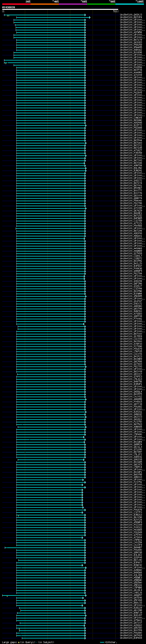Click hit label UniRef100_Q43083
The image size is (146, 644).
pos(131,42)
